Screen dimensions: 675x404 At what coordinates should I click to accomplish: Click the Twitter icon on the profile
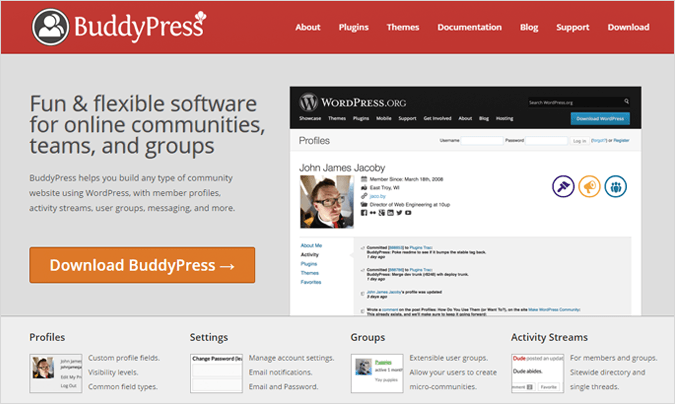[x=399, y=213]
